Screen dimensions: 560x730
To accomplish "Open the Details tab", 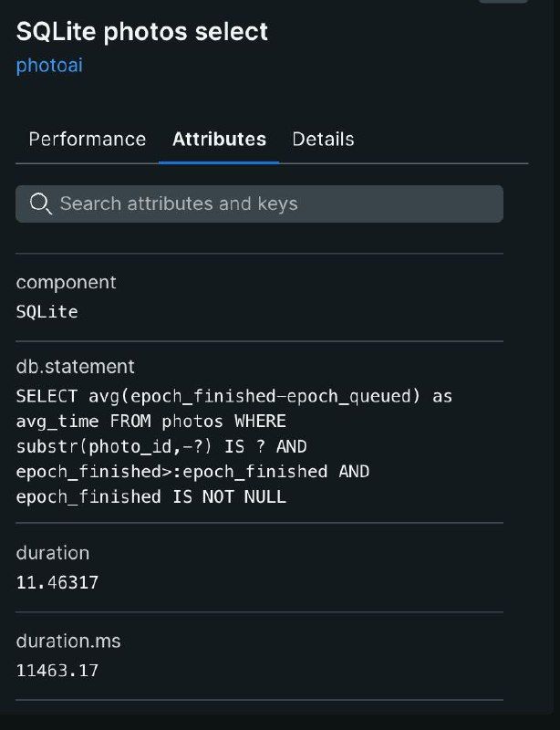I will [323, 139].
